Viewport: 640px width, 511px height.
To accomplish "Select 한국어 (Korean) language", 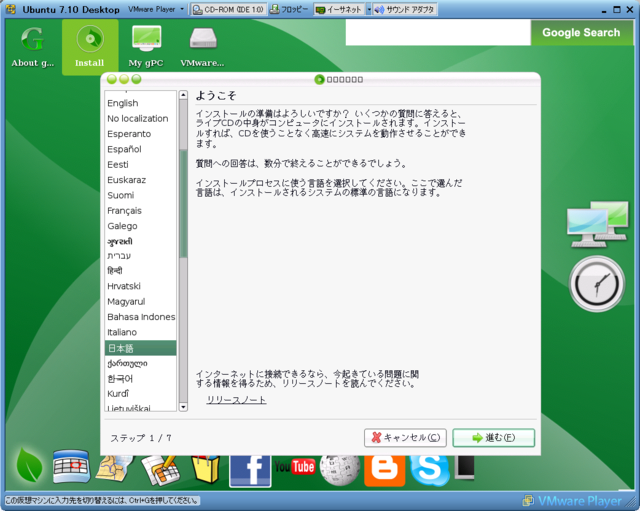I will pos(140,379).
